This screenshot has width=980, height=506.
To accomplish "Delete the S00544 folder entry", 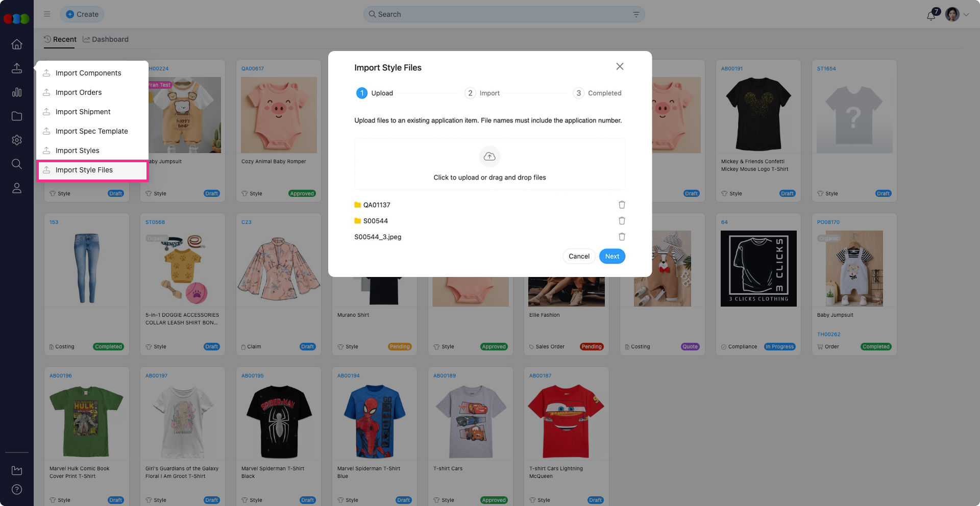I will click(622, 221).
